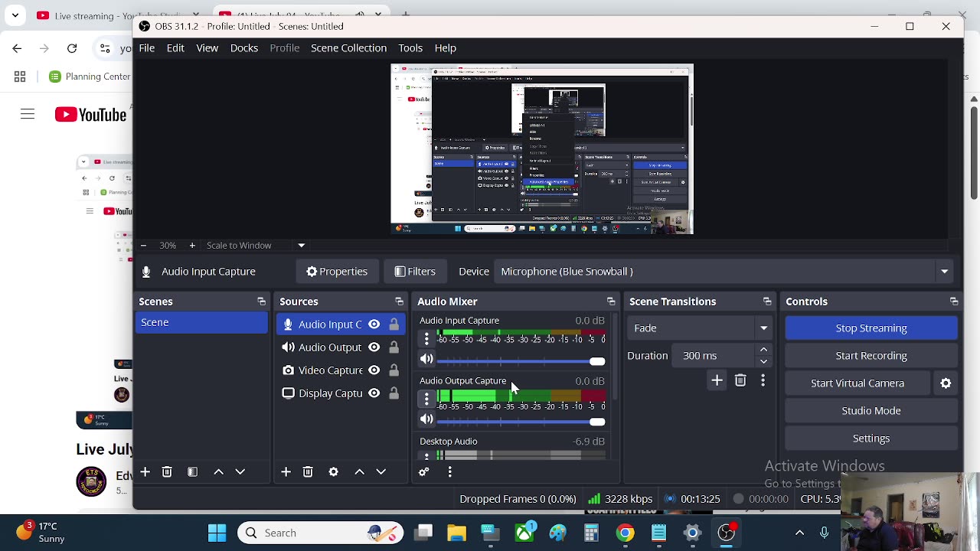Screen dimensions: 980x551
Task: Select the Scene item in Scenes list
Action: tap(202, 323)
